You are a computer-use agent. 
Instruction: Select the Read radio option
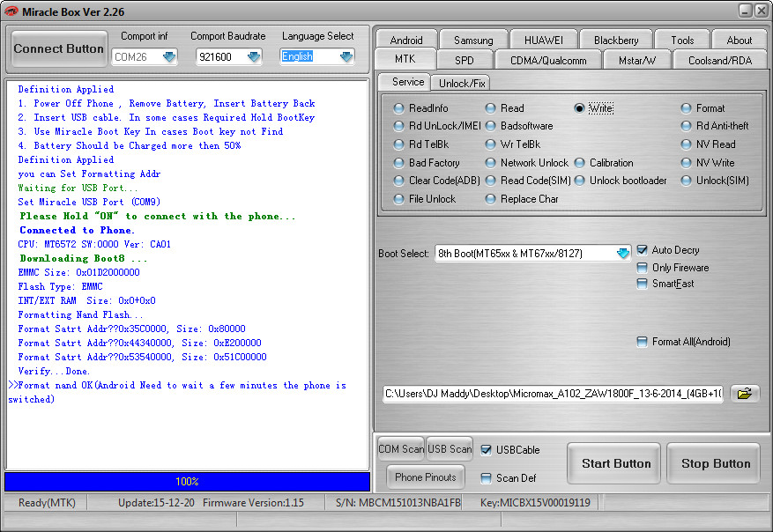point(491,108)
